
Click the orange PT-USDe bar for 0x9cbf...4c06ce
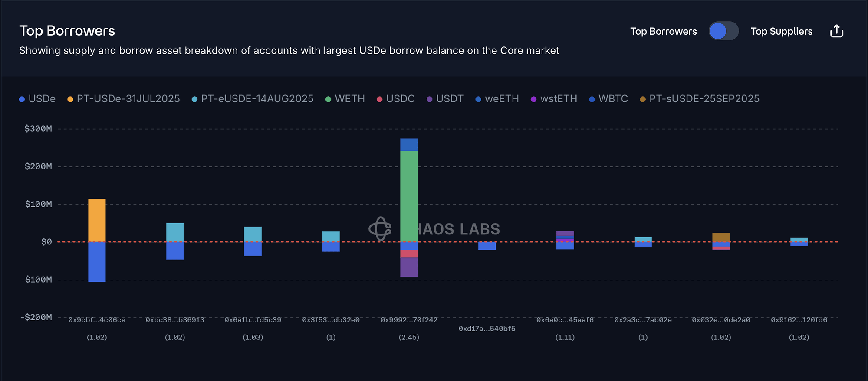[97, 220]
